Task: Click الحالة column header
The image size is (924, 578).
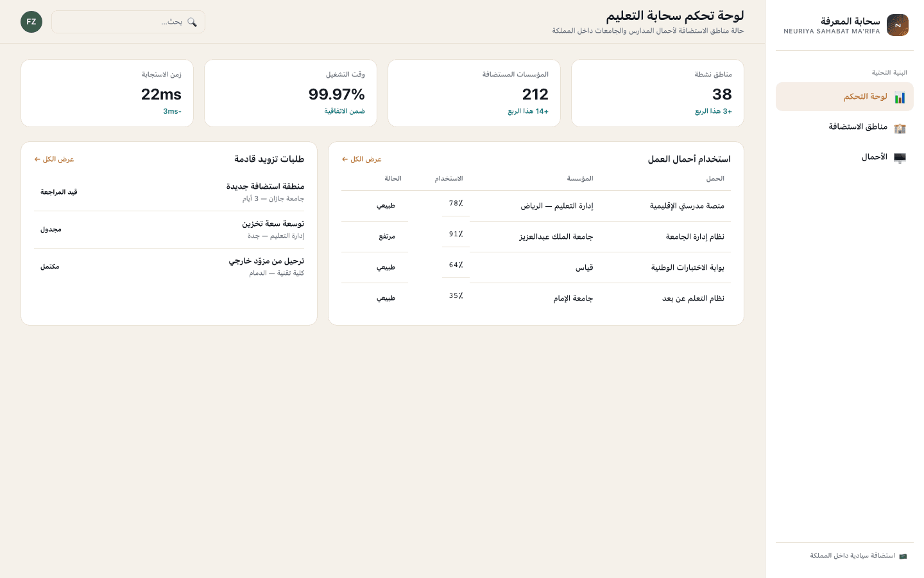Action: click(393, 179)
